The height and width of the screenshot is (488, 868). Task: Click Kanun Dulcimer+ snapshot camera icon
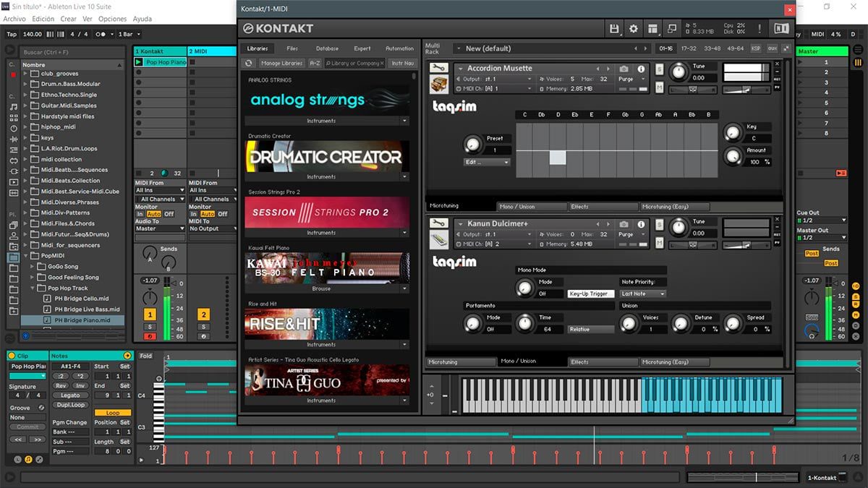624,225
